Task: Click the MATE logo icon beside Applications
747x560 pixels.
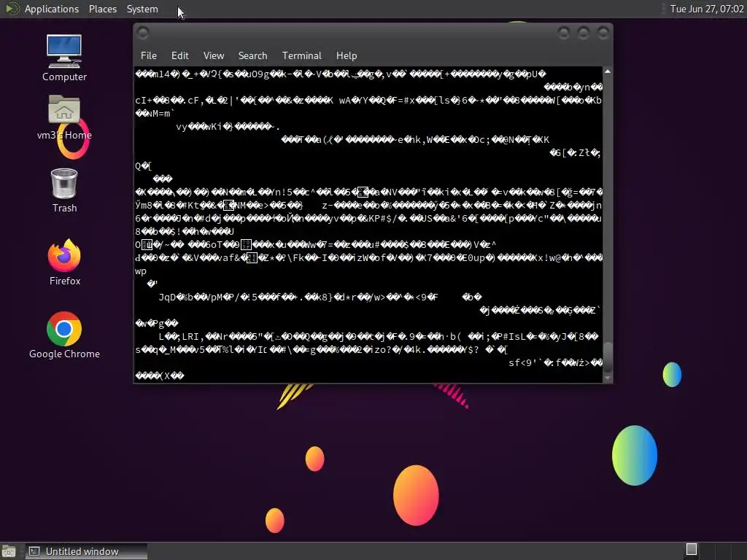Action: coord(12,9)
